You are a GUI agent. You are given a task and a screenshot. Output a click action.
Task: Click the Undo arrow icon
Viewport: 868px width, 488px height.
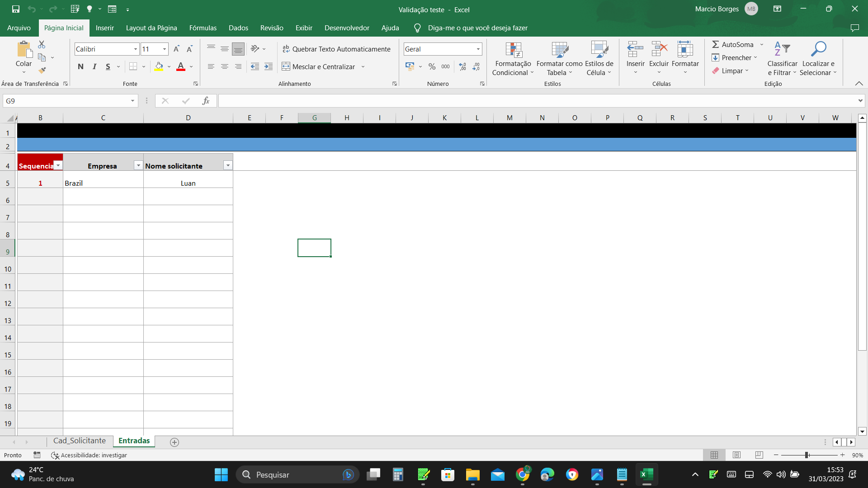click(x=31, y=9)
